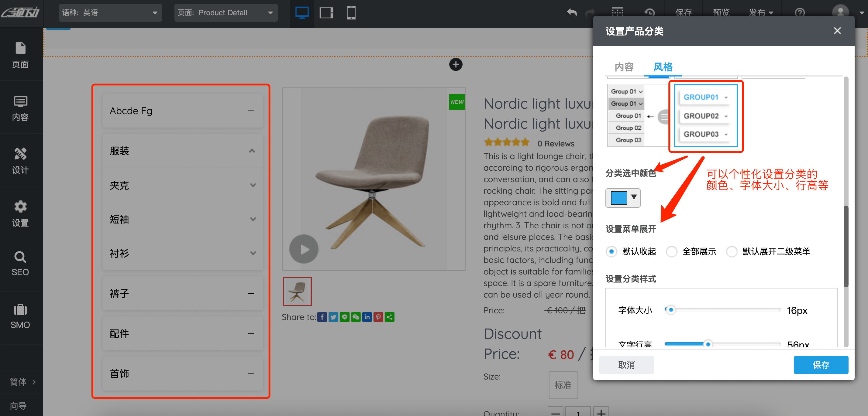Switch to the 风格 tab
This screenshot has height=416, width=868.
click(x=663, y=67)
